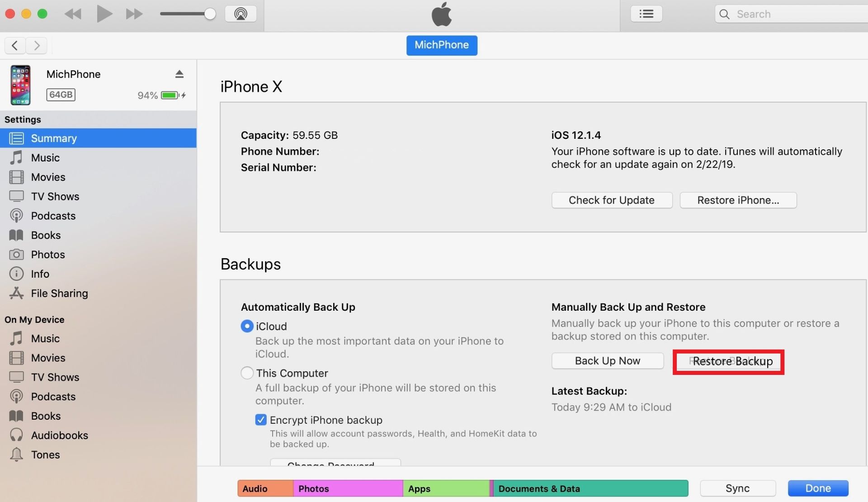Click Check for Update button
Viewport: 868px width, 502px height.
[611, 200]
